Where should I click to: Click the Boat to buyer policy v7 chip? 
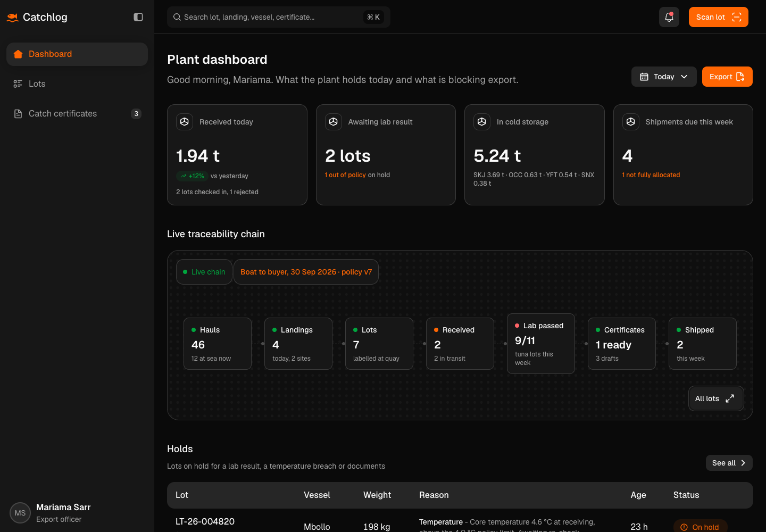[x=306, y=272]
